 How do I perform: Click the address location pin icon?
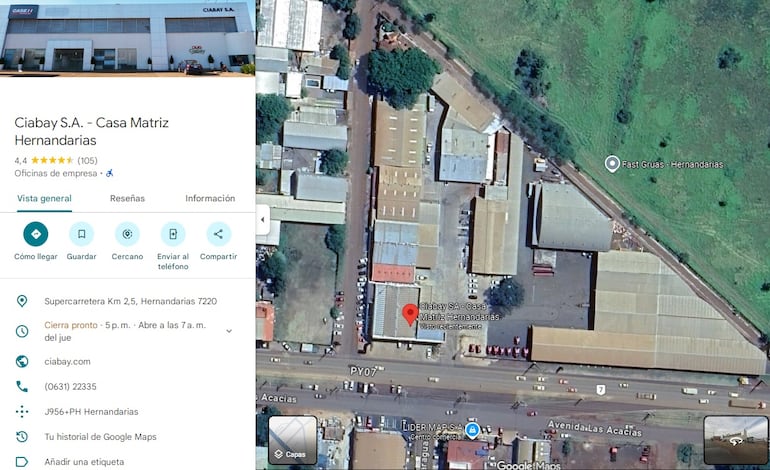coord(22,301)
